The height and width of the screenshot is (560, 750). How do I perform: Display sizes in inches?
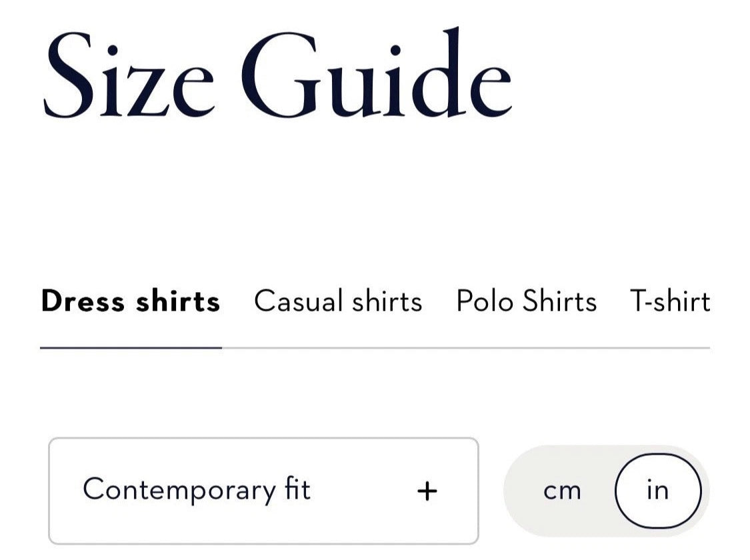[x=657, y=491]
